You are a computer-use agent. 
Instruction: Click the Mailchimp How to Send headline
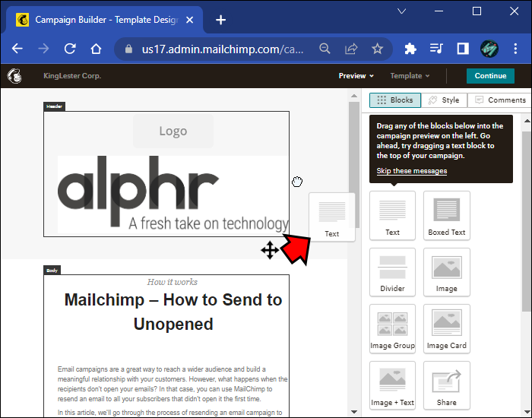[173, 312]
